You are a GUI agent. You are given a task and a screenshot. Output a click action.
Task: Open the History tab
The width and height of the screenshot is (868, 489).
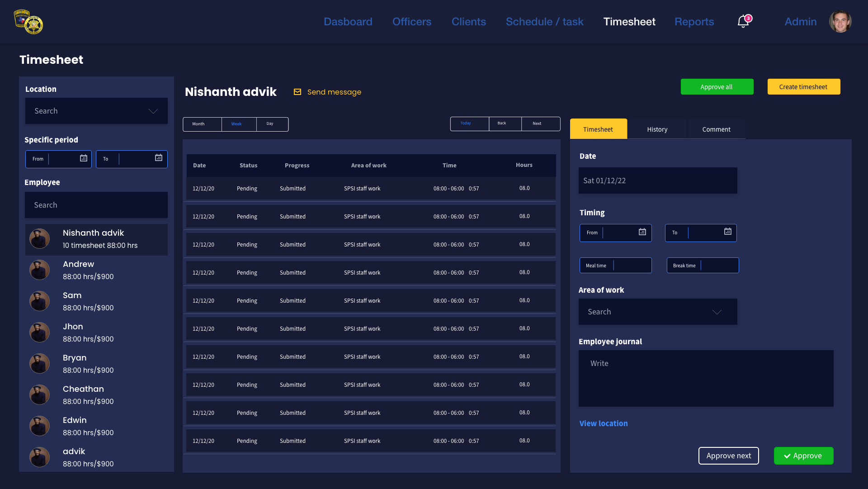click(657, 129)
